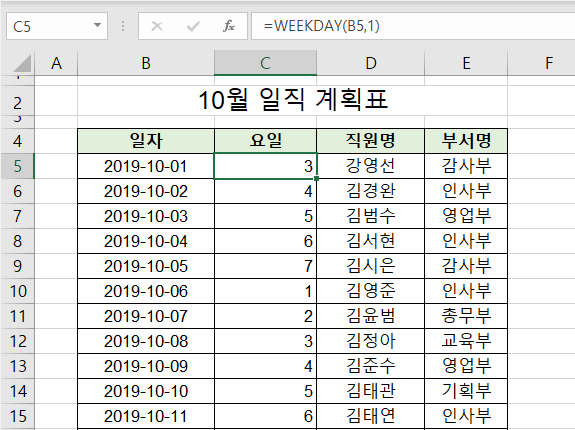Click the formula bar options dots handle
This screenshot has height=430, width=575.
[x=123, y=26]
